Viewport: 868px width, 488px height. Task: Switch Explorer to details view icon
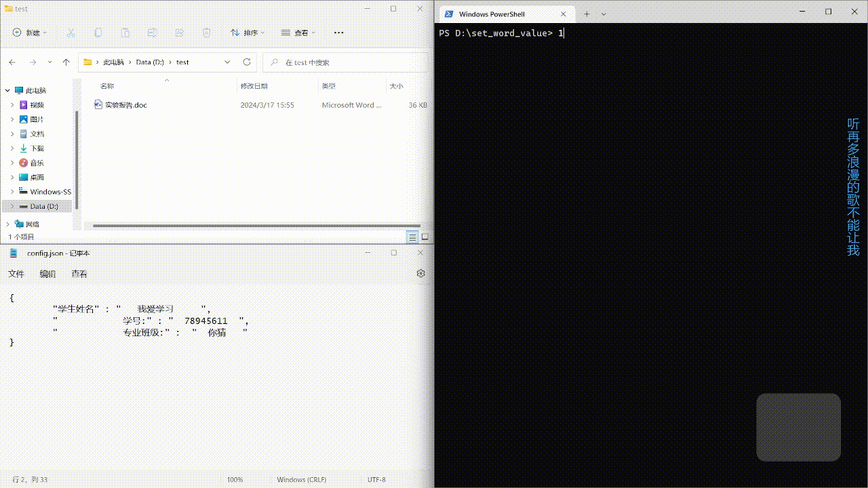click(412, 237)
